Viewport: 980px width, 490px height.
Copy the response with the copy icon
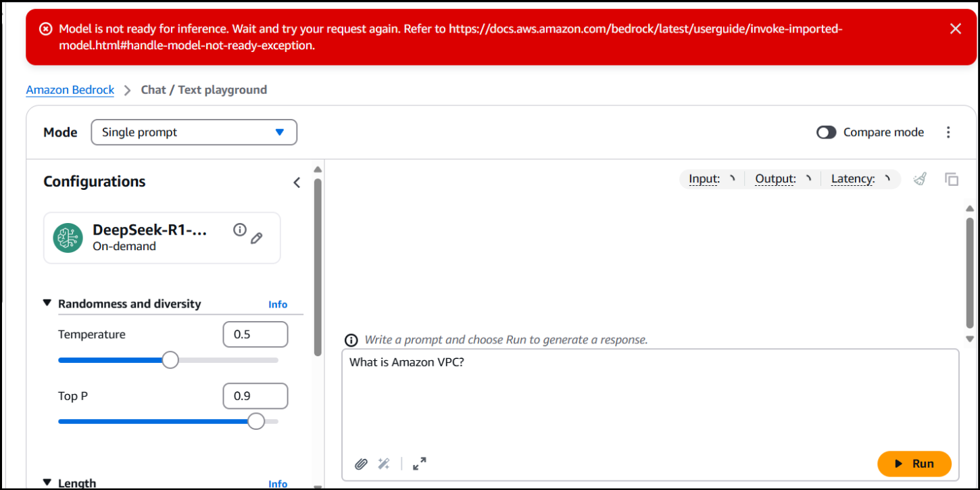(952, 179)
